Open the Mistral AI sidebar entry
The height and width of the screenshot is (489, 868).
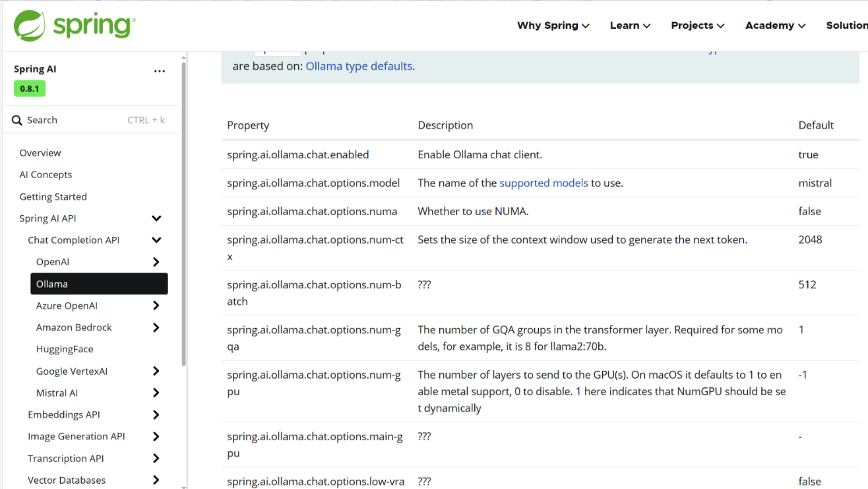(x=57, y=393)
